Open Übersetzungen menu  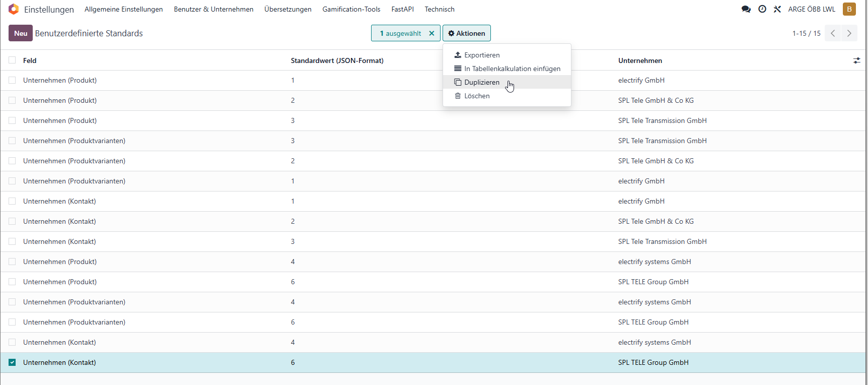pos(288,9)
